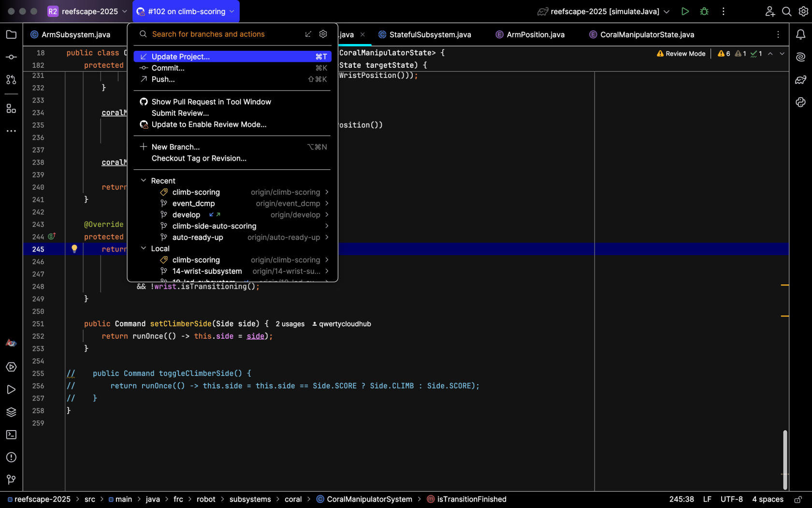This screenshot has width=812, height=508.
Task: Open the editor tabs options ellipsis
Action: pos(778,34)
